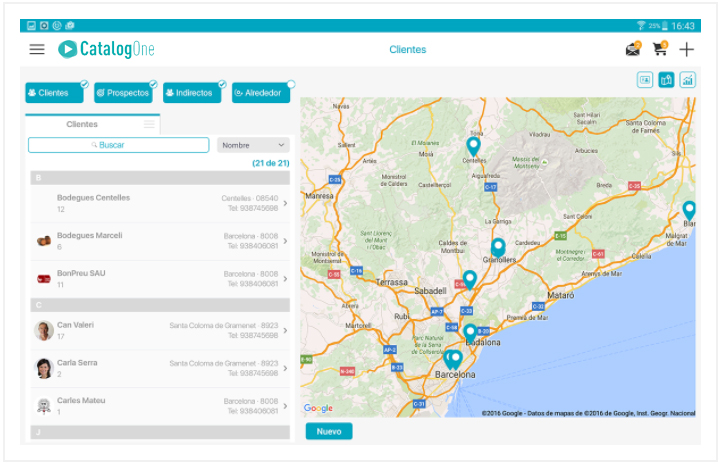Click the map pin at Centelles
This screenshot has width=724, height=468.
pos(473,146)
